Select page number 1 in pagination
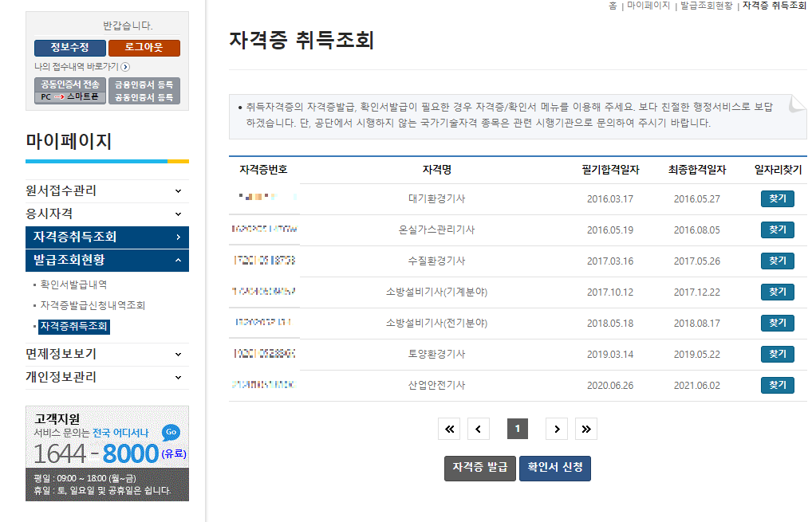812x522 pixels. [517, 428]
